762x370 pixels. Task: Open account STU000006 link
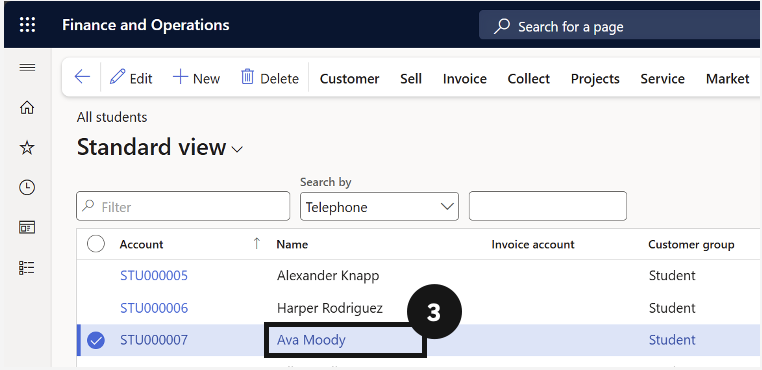click(154, 308)
